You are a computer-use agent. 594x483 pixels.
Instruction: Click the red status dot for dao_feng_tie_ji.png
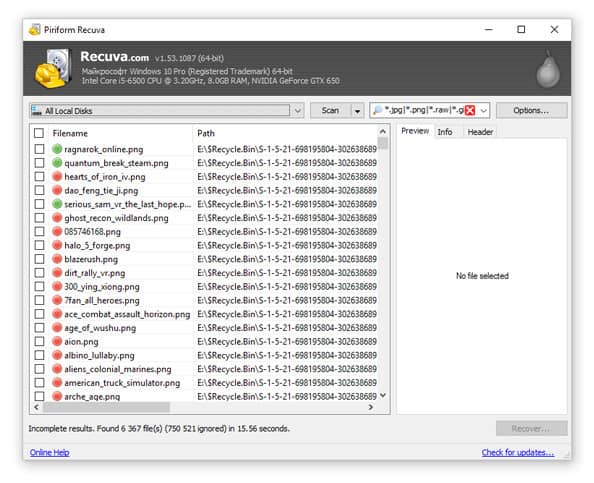(x=57, y=190)
